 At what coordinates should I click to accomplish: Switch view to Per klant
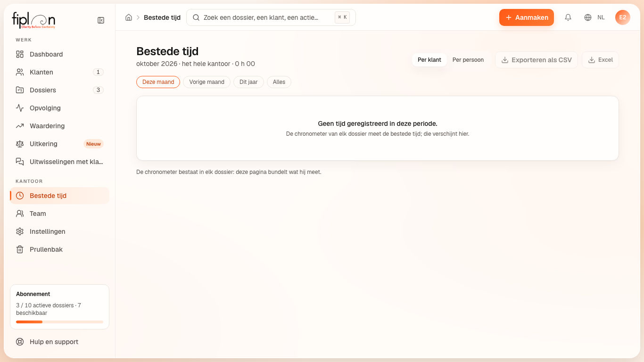[429, 60]
